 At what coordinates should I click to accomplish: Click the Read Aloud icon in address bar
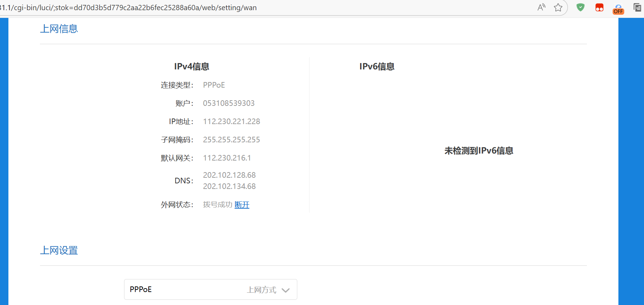click(542, 7)
